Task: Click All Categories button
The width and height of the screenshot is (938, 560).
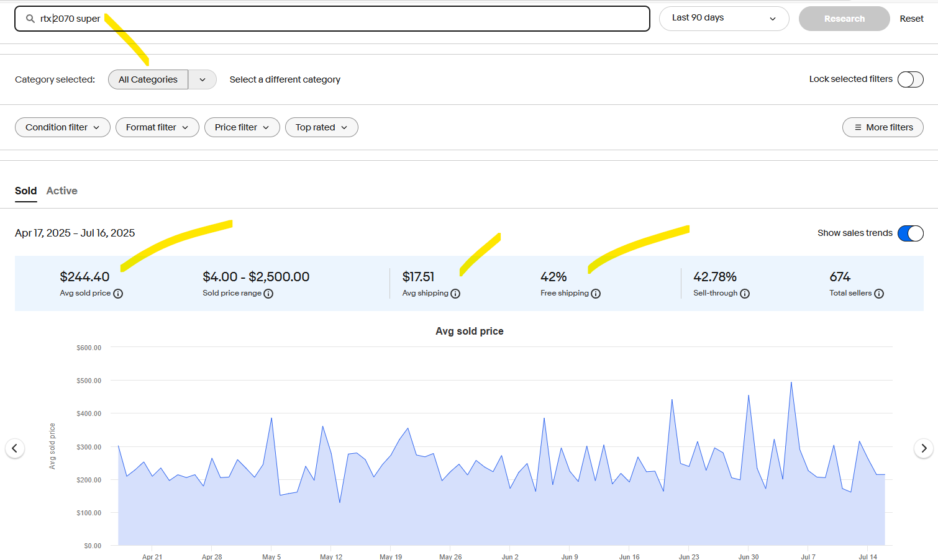Action: (x=148, y=79)
